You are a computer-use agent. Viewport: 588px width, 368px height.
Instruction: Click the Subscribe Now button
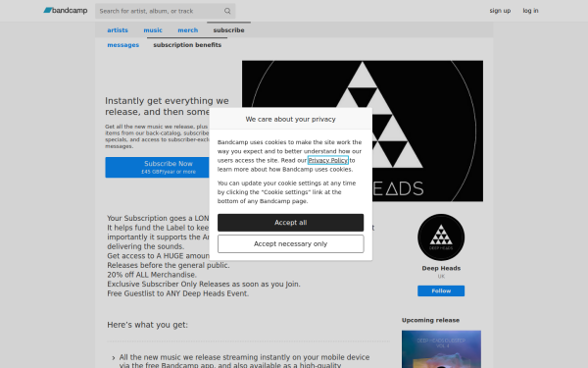[x=158, y=167]
